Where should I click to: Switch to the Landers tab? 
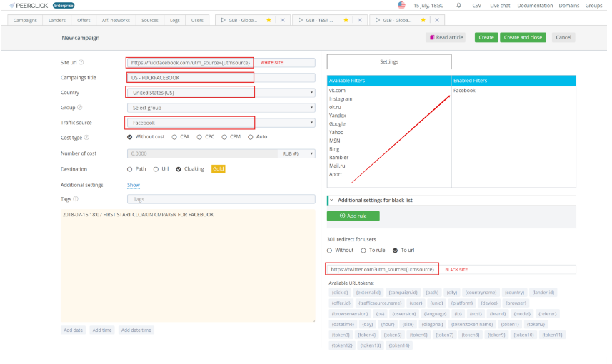[x=59, y=20]
